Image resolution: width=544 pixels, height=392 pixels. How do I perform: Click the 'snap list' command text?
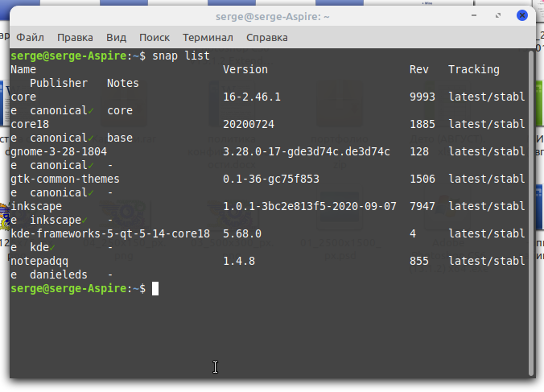click(x=181, y=56)
